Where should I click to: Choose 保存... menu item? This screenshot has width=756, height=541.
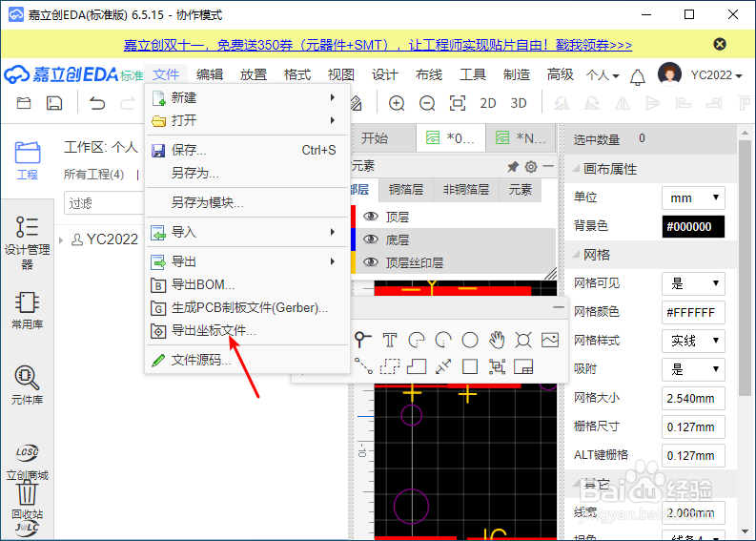point(247,150)
